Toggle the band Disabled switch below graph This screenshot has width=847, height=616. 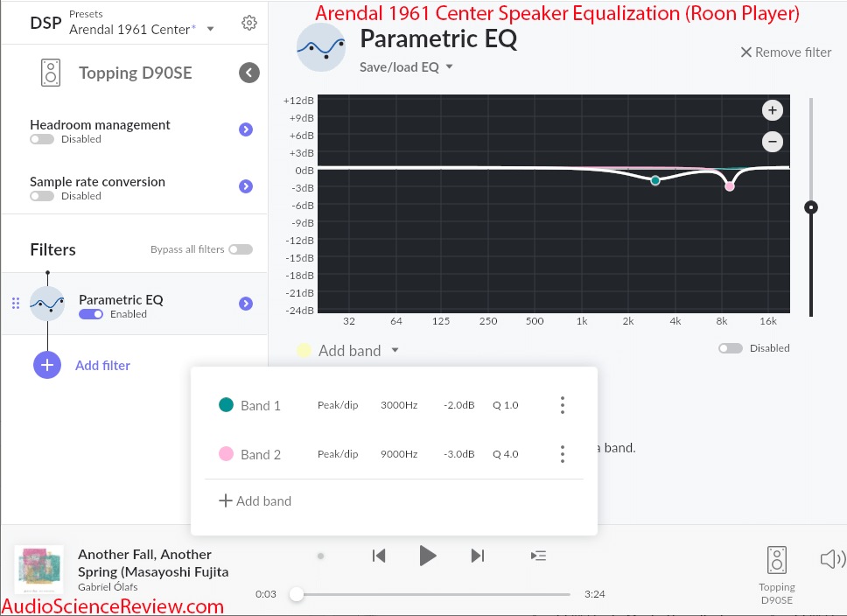coord(731,348)
